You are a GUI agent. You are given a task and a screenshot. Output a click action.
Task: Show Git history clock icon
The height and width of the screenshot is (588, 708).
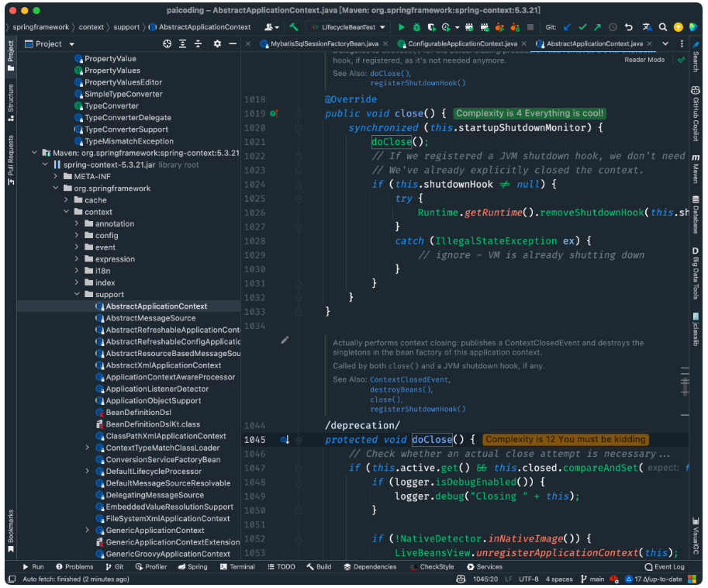coord(613,27)
